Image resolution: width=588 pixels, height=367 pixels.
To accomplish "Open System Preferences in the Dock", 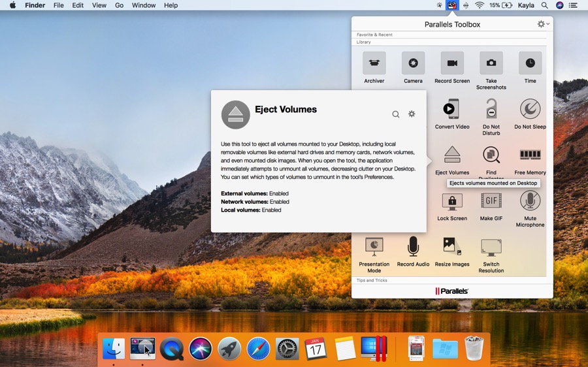I will click(x=287, y=349).
